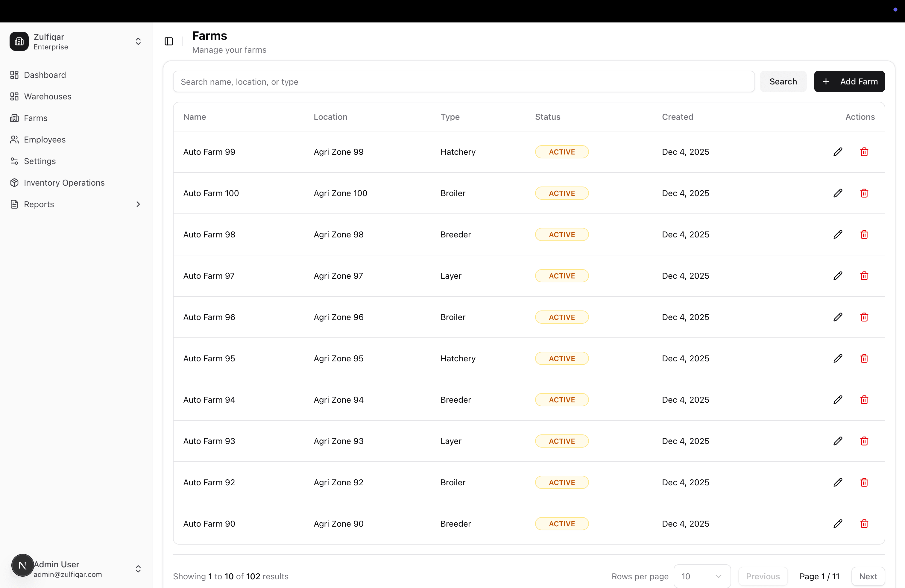
Task: Open the workspace switcher chevrons
Action: coord(138,41)
